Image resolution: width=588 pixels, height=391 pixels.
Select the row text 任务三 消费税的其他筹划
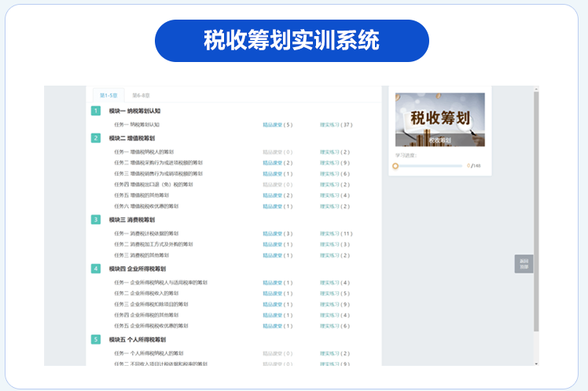(141, 255)
